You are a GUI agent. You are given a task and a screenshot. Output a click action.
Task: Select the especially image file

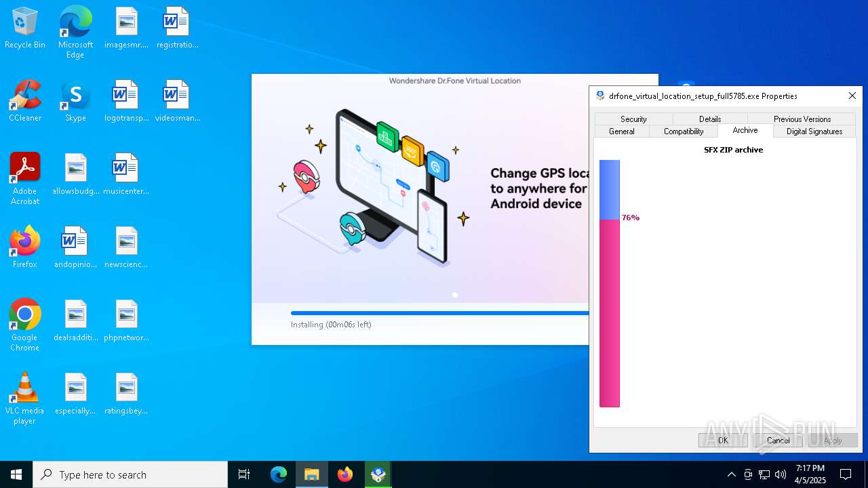[x=75, y=394]
